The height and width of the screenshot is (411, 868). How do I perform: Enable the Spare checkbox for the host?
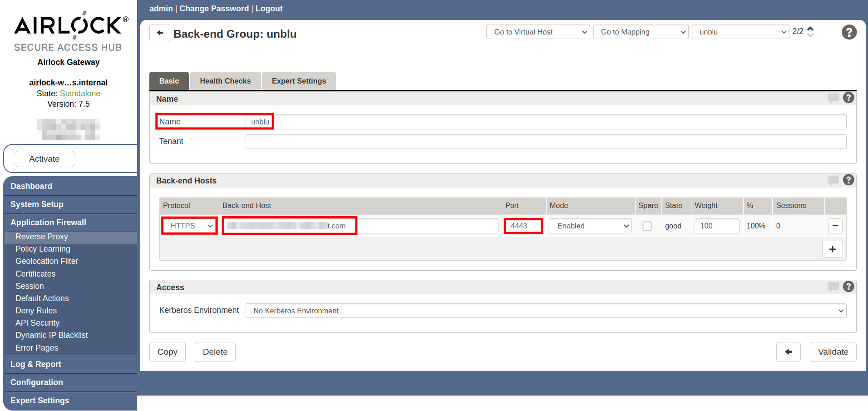(x=647, y=226)
